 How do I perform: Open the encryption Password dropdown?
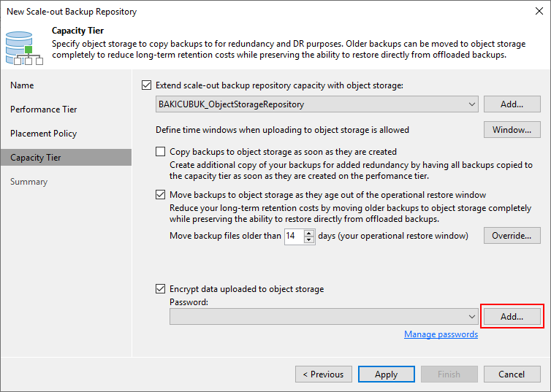point(324,317)
